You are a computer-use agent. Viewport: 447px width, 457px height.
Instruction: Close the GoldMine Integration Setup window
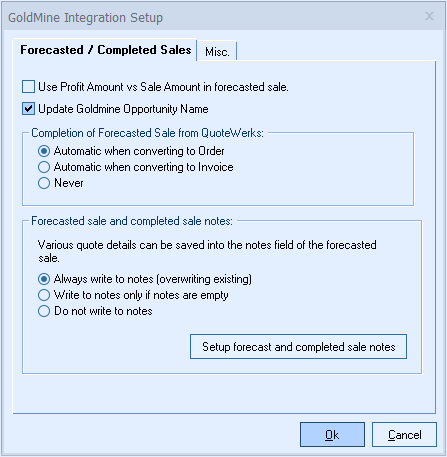coord(429,16)
